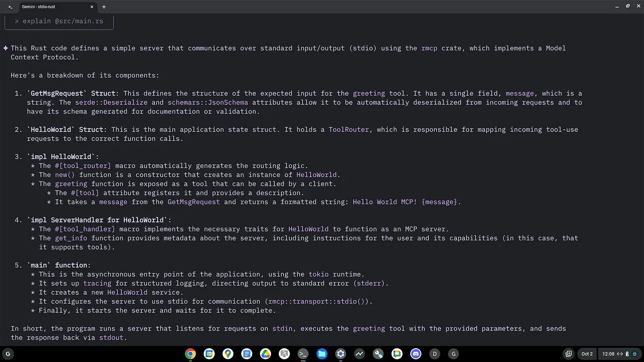Add a new terminal tab

point(104,7)
